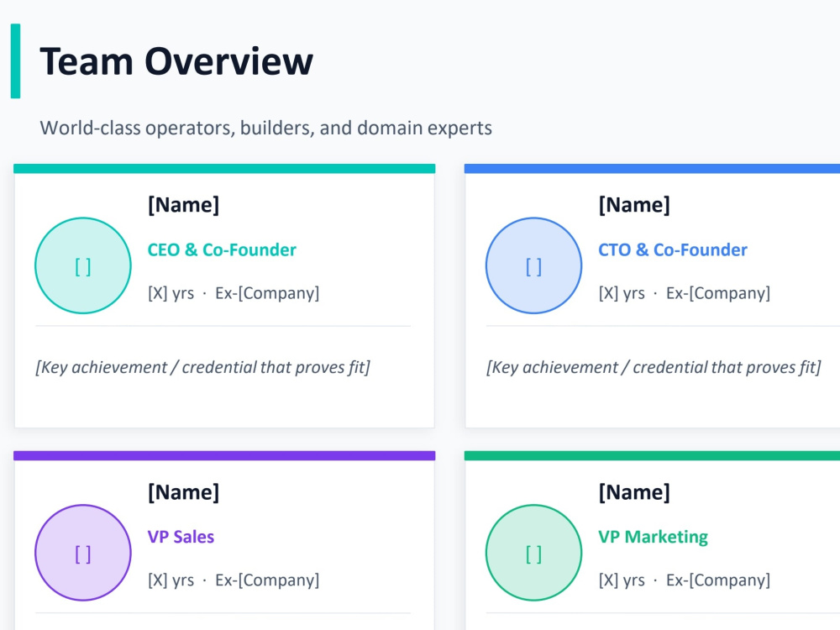
Task: Select the purple top bar on the VP Sales card
Action: (224, 456)
